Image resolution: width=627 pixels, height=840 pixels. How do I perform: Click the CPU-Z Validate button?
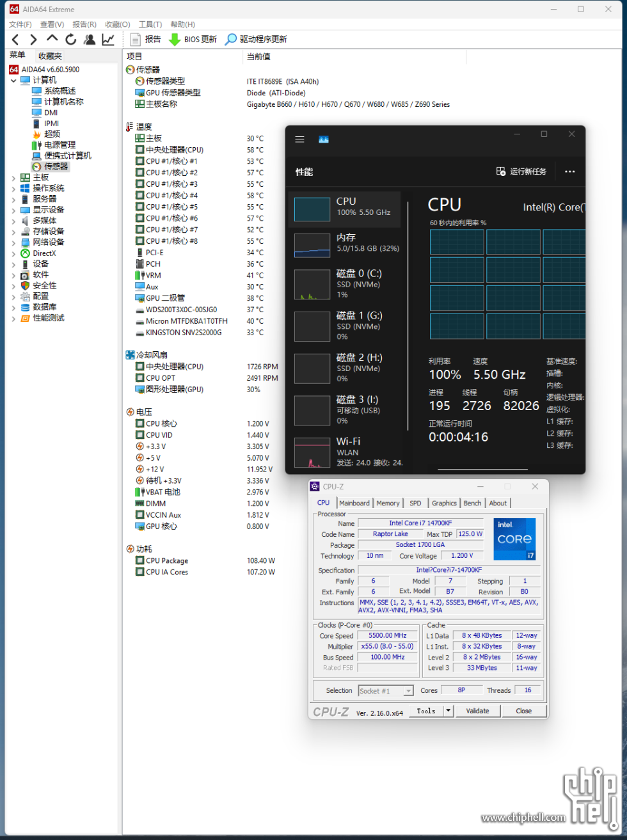[x=477, y=711]
